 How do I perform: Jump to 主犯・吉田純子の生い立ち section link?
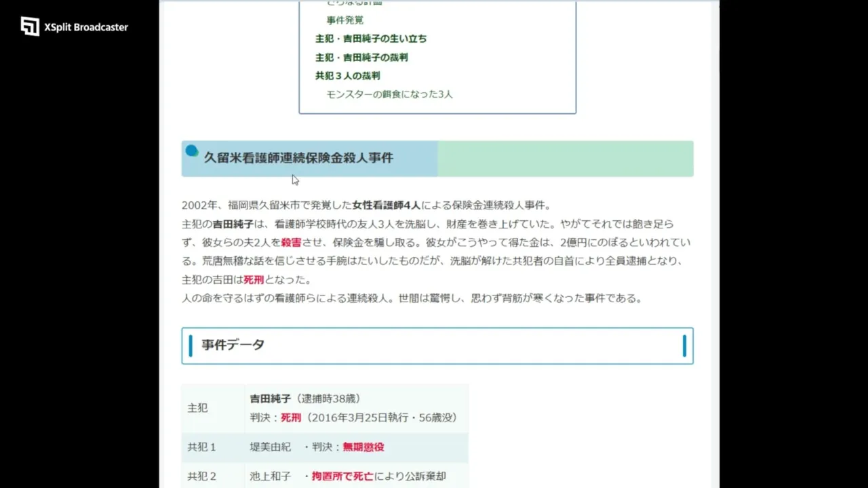click(371, 39)
